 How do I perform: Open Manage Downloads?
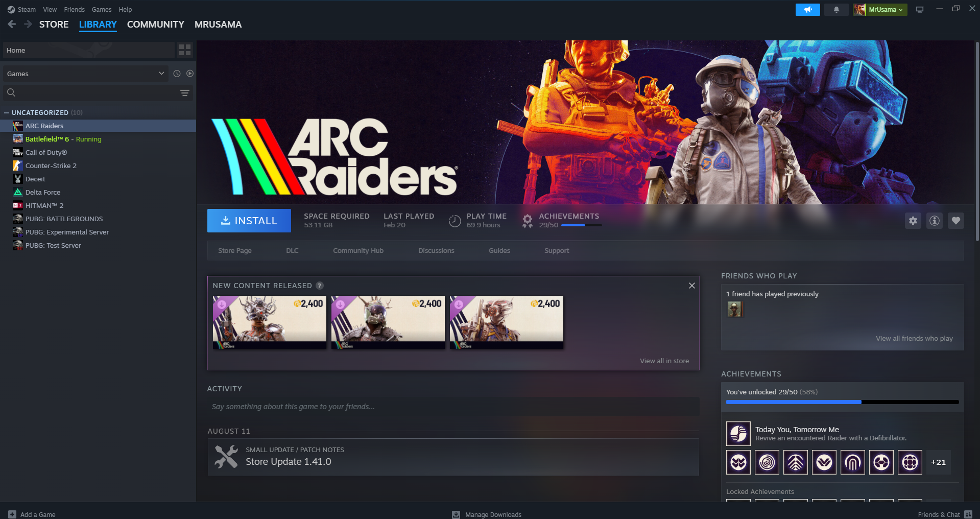(487, 514)
